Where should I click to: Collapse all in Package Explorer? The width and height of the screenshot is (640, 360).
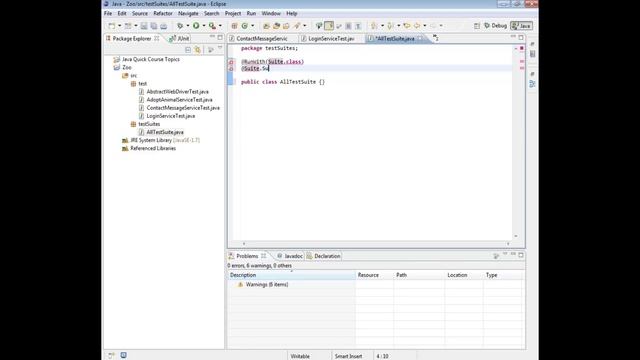pyautogui.click(x=188, y=50)
